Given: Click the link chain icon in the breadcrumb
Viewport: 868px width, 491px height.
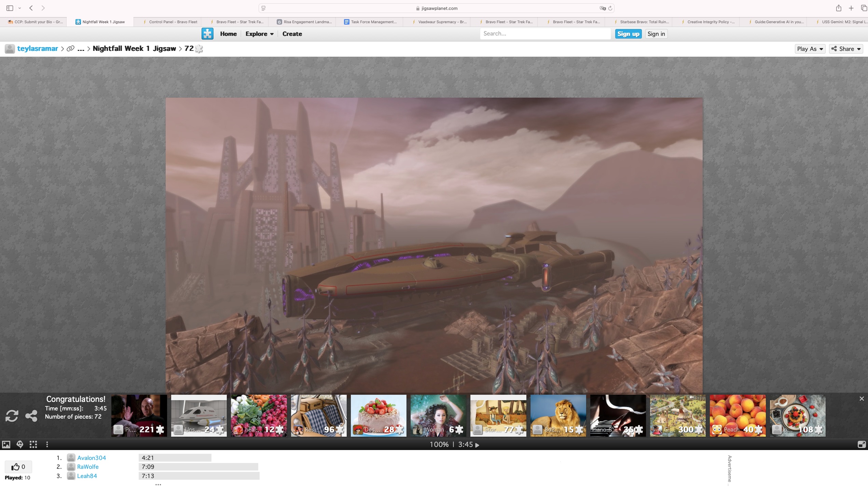Looking at the screenshot, I should pos(70,48).
